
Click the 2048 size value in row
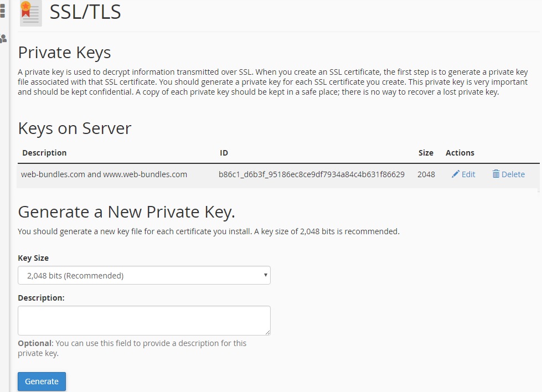click(426, 174)
